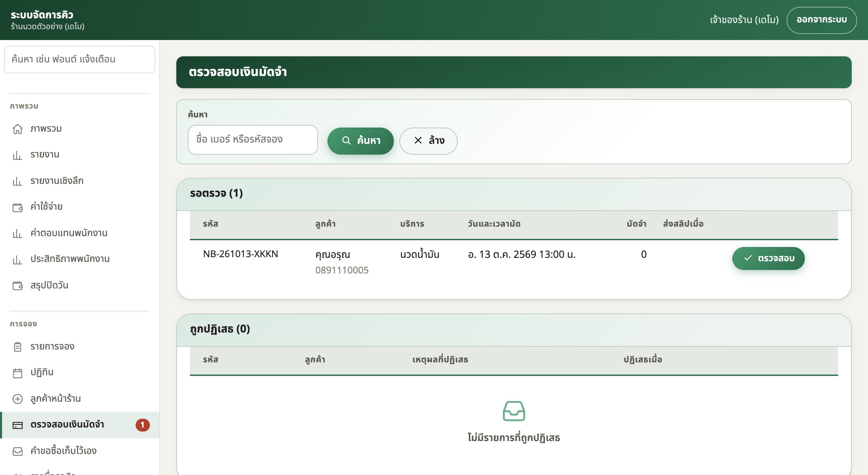Click the เหตุผลที่ปฏิเสธ column header
868x475 pixels.
(440, 360)
